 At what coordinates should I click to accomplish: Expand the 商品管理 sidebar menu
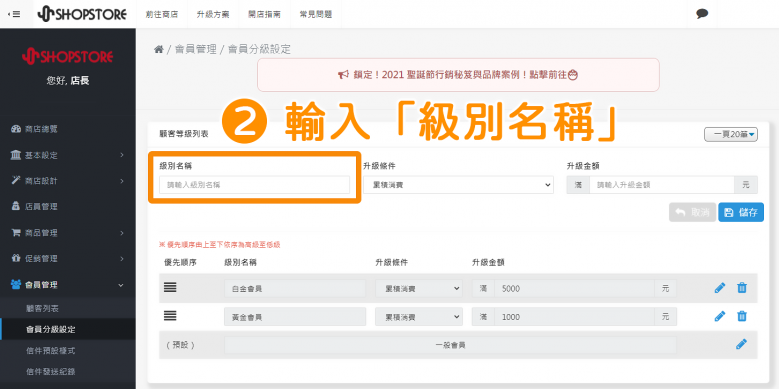(68, 233)
